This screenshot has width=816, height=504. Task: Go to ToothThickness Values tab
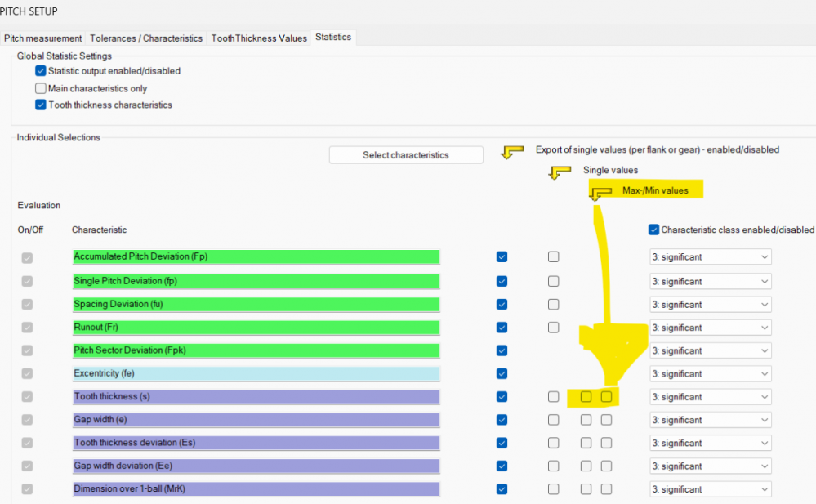259,38
